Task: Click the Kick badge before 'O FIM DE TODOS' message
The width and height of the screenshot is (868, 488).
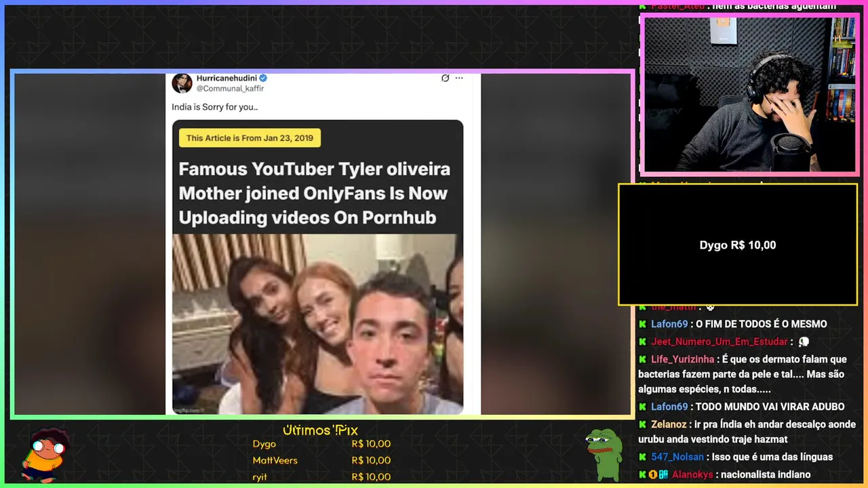Action: (642, 324)
